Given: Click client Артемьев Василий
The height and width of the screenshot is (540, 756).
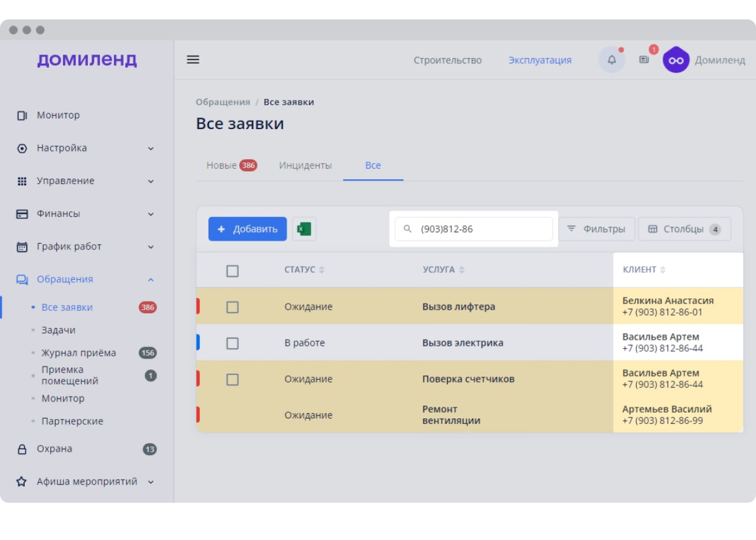Looking at the screenshot, I should (667, 409).
